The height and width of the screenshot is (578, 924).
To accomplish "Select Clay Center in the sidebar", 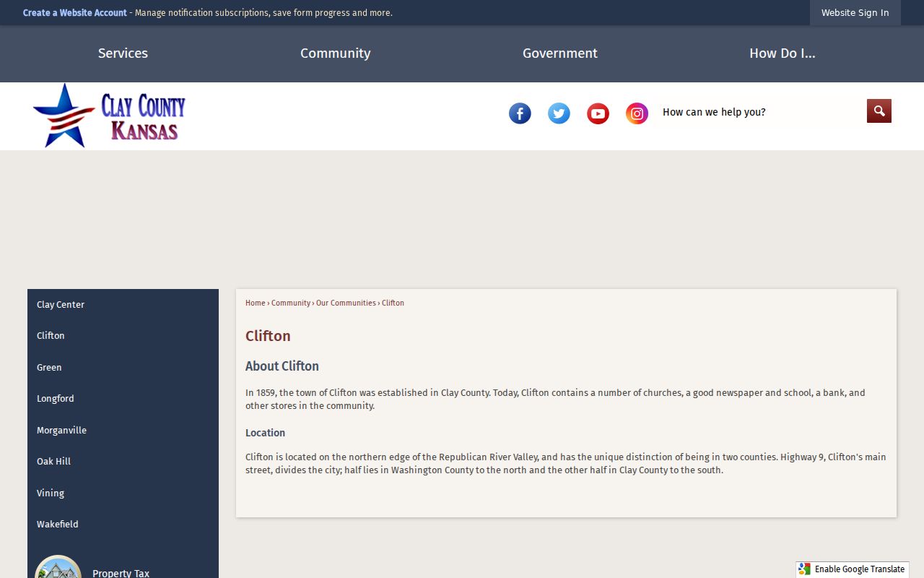I will [x=123, y=305].
